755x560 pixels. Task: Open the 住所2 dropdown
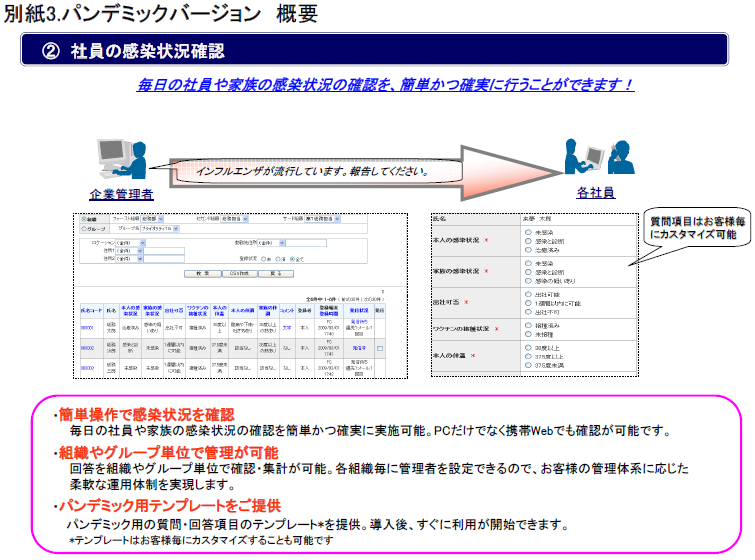pos(129,259)
